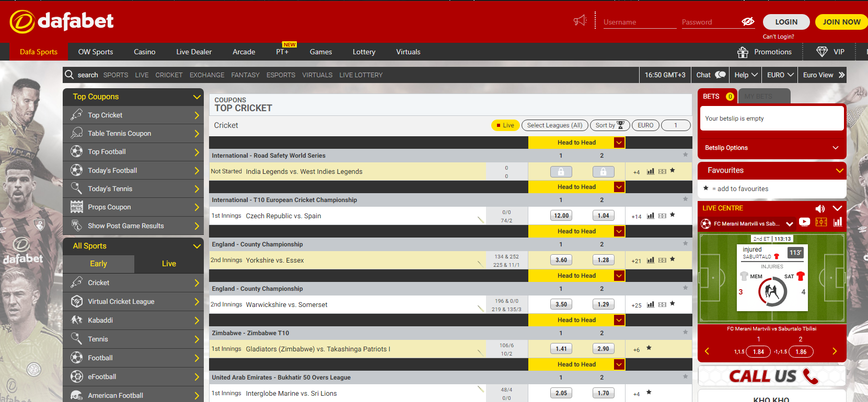868x402 pixels.
Task: Favourite the Road Safety World Series league star
Action: click(686, 155)
